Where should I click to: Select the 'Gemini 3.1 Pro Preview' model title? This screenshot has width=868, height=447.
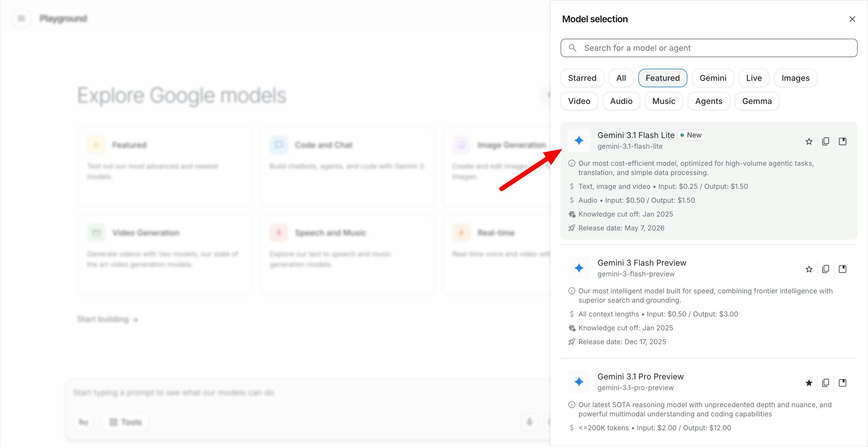click(x=640, y=377)
